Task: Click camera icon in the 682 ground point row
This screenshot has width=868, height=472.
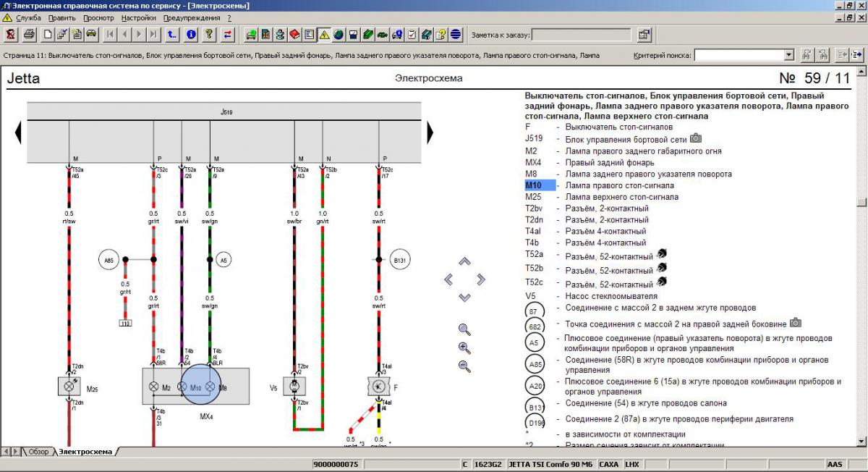Action: tap(796, 323)
